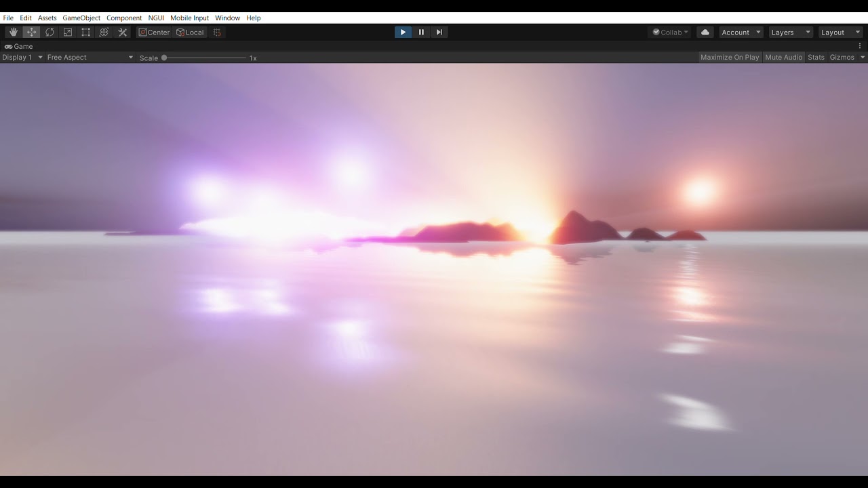
Task: Open Display 1 dropdown
Action: pyautogui.click(x=22, y=58)
